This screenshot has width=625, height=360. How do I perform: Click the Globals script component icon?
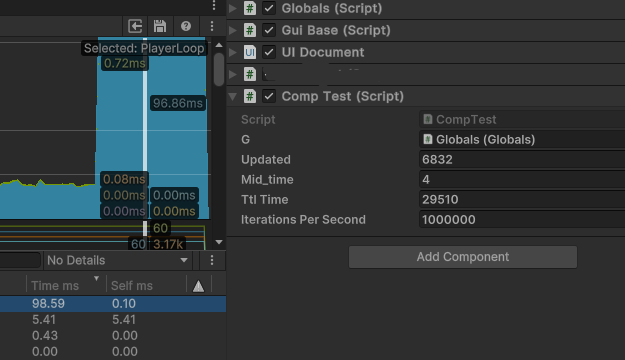click(250, 8)
